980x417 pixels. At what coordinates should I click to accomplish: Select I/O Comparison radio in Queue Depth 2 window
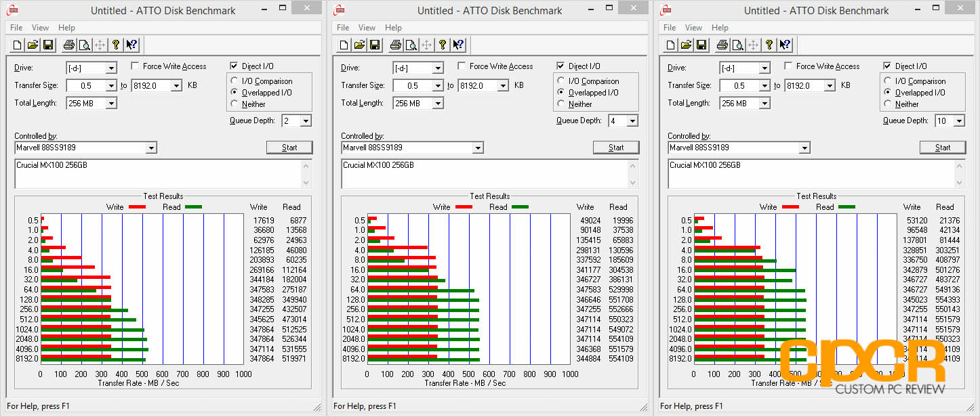point(235,81)
